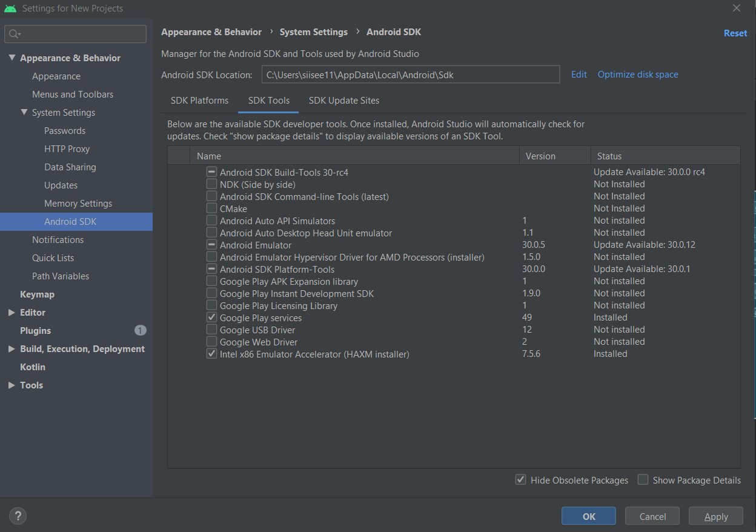Click the Plugins update count badge

coord(140,330)
